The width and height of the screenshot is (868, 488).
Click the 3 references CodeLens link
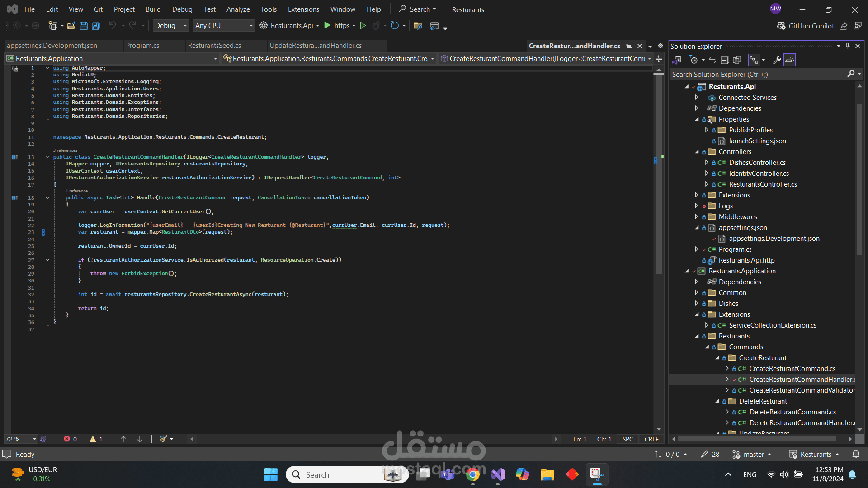point(65,150)
